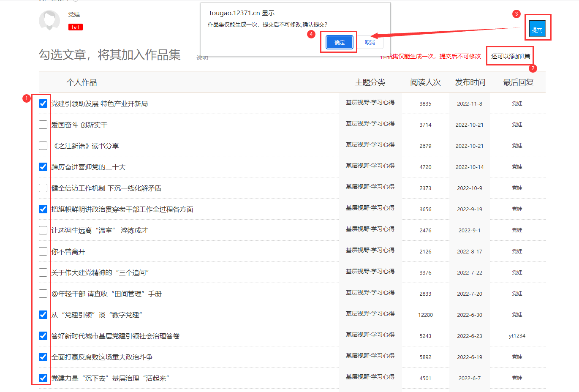Viewport: 579px width, 392px height.
Task: Tick the 《之江新语》读书分享 checkbox
Action: pos(43,146)
